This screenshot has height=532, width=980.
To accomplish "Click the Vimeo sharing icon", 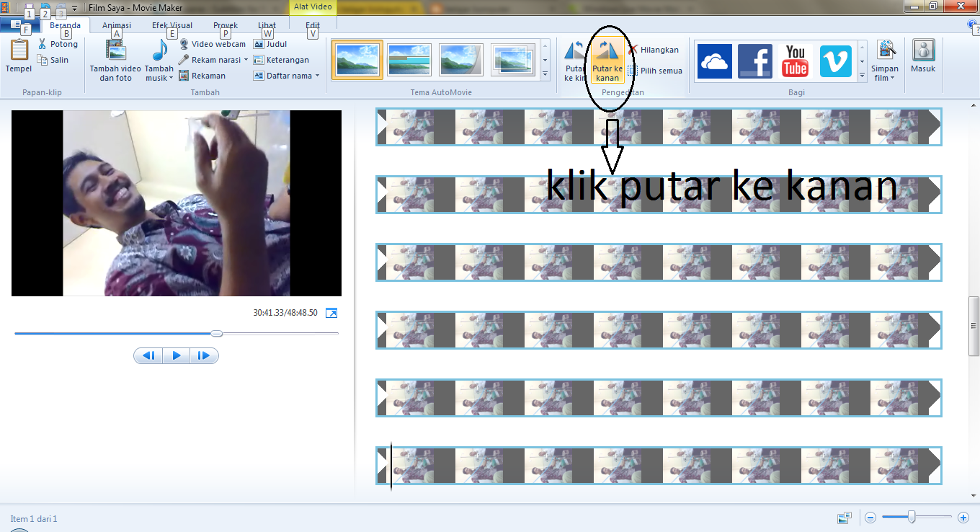I will pos(836,61).
